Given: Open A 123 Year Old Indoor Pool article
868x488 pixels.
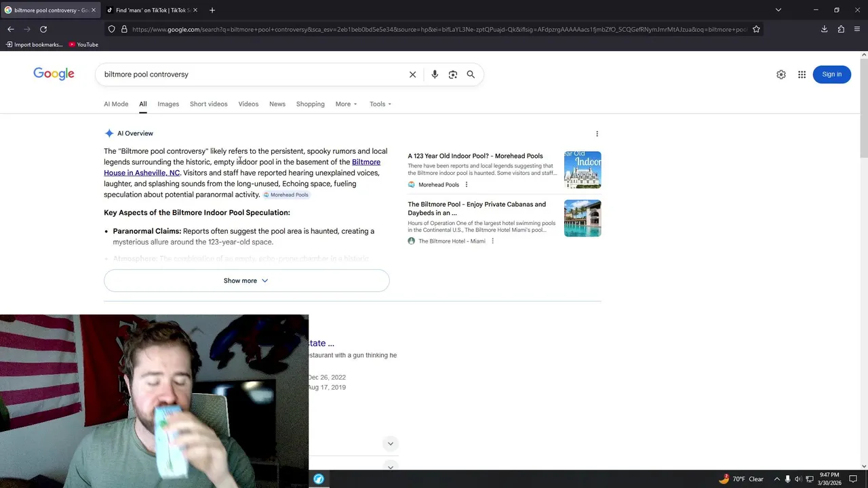Looking at the screenshot, I should coord(475,156).
